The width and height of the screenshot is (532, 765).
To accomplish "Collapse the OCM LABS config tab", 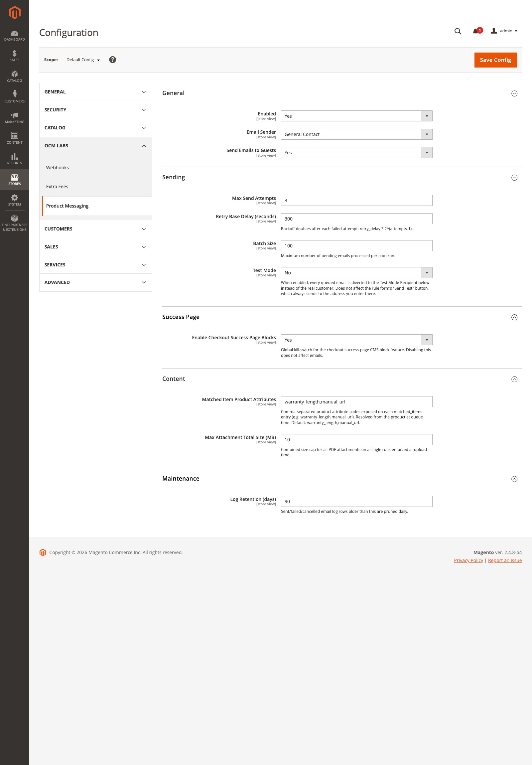I will click(96, 146).
